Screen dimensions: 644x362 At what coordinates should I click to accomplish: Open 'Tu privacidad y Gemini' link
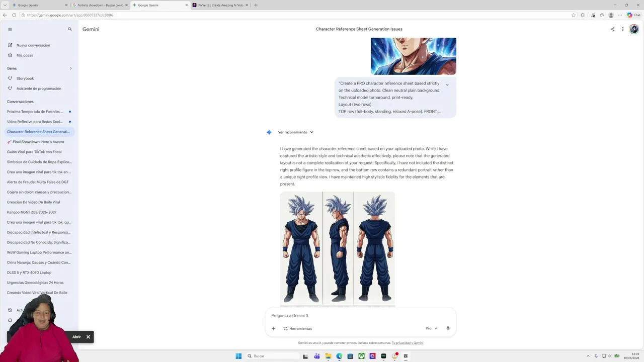[408, 343]
